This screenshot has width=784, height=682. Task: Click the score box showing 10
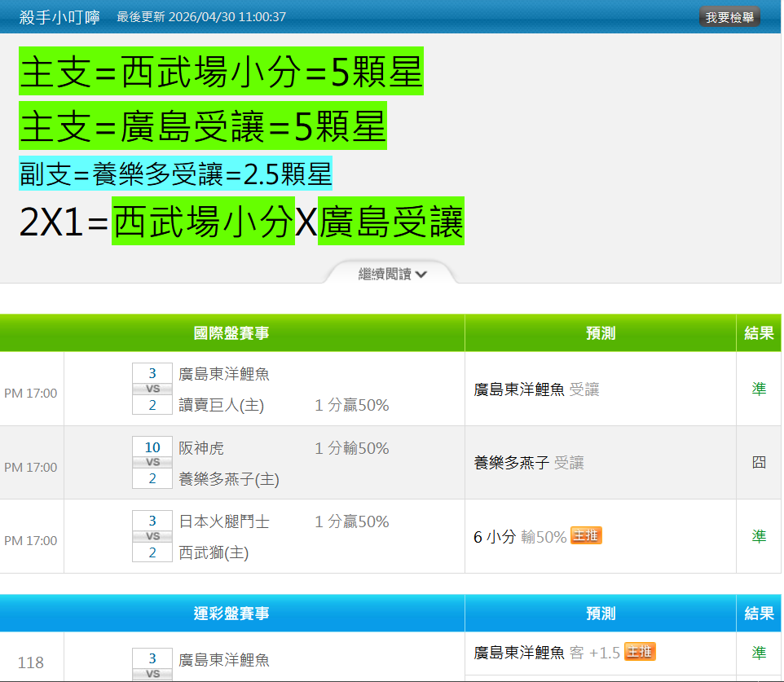pos(152,447)
